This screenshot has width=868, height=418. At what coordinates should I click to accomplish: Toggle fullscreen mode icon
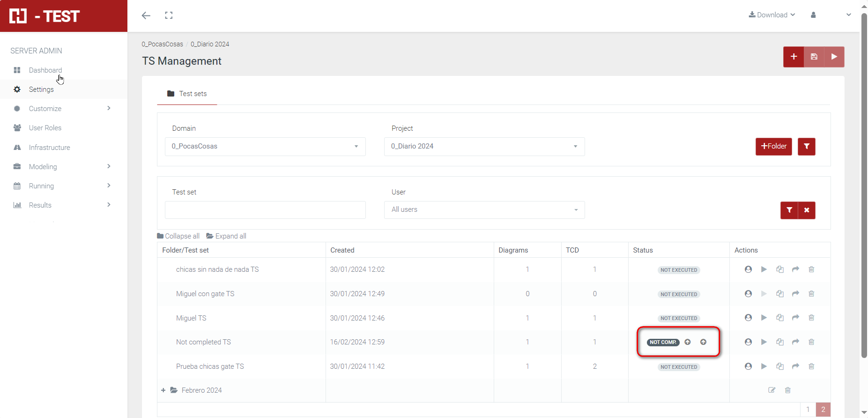pos(169,15)
